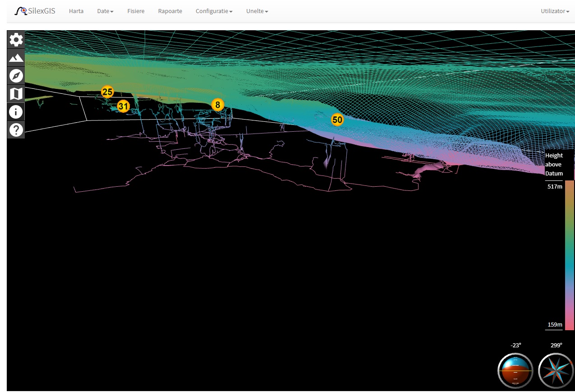Open the folded map icon panel

click(16, 94)
